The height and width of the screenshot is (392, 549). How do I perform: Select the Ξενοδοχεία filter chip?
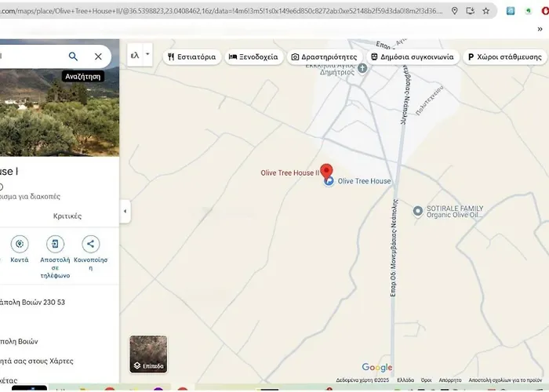[x=253, y=57]
